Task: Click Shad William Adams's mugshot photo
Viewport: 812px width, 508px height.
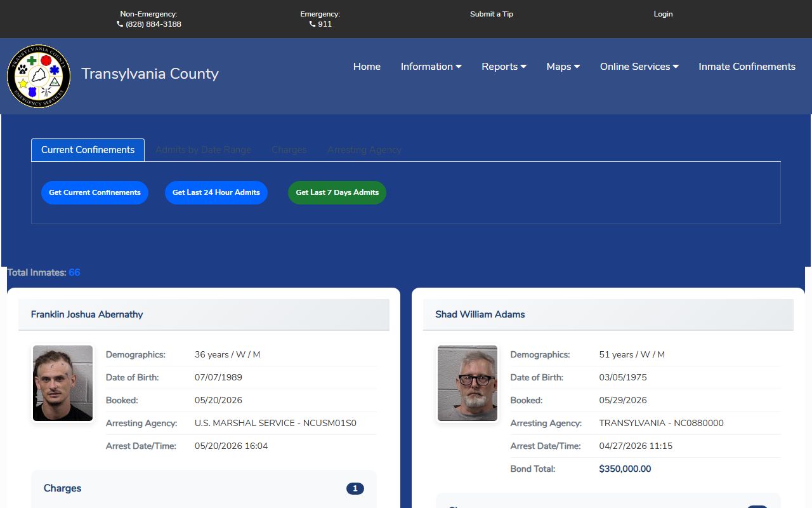Action: [x=468, y=383]
